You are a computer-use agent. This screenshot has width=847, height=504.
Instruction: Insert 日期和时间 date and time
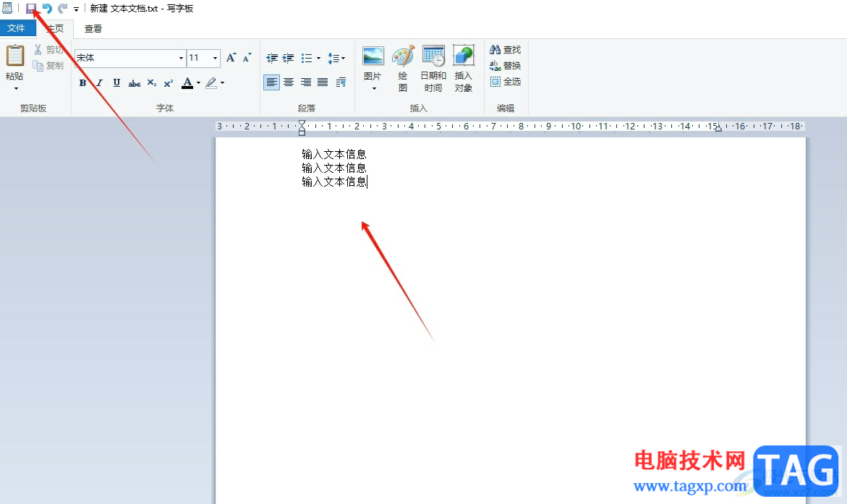click(x=433, y=69)
